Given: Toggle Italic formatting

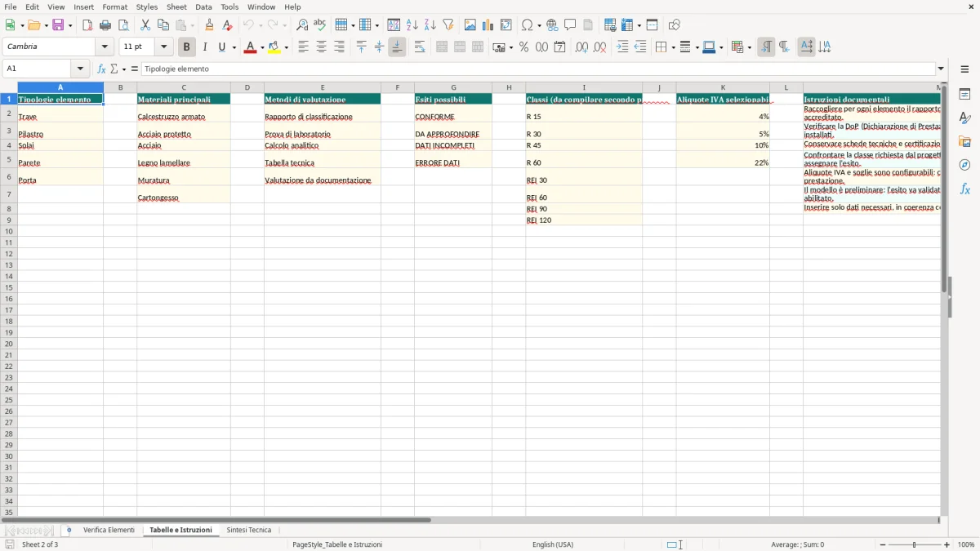Looking at the screenshot, I should click(205, 47).
